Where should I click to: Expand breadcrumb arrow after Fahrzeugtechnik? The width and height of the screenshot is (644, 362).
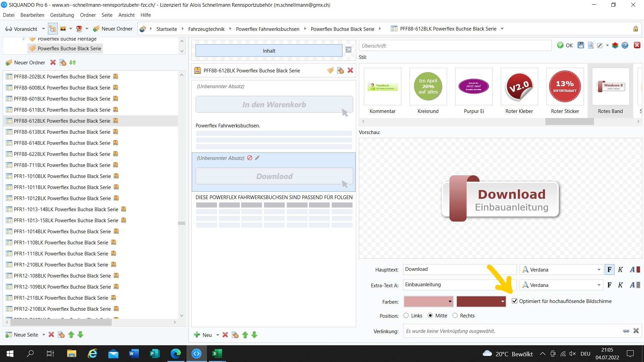(x=230, y=29)
